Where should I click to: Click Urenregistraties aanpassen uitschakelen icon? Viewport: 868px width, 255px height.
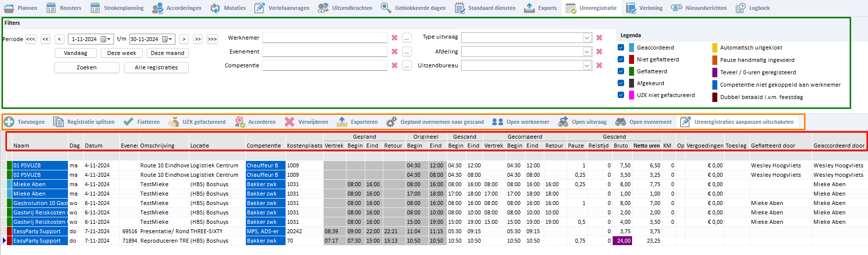(x=686, y=122)
